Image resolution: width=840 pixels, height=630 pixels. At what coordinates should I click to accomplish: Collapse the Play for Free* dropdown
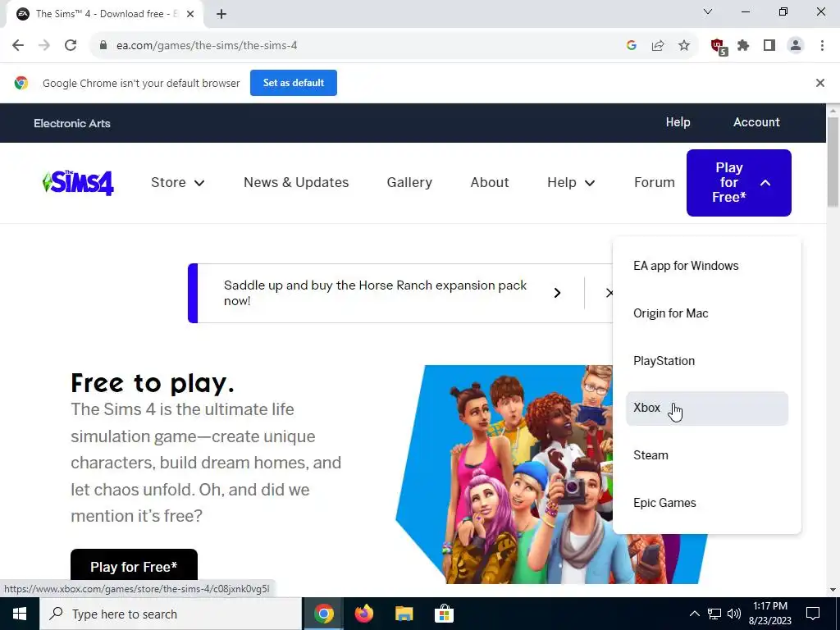(x=739, y=183)
